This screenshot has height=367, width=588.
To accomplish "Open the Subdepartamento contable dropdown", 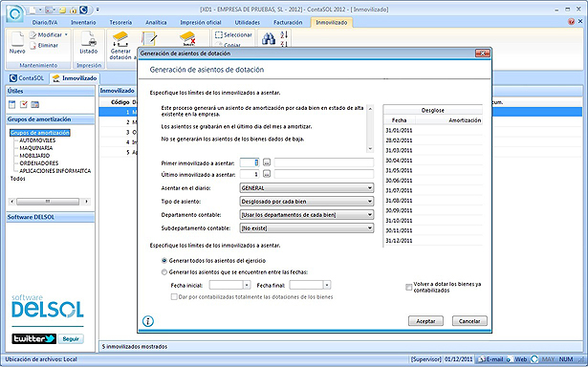I will click(x=370, y=227).
